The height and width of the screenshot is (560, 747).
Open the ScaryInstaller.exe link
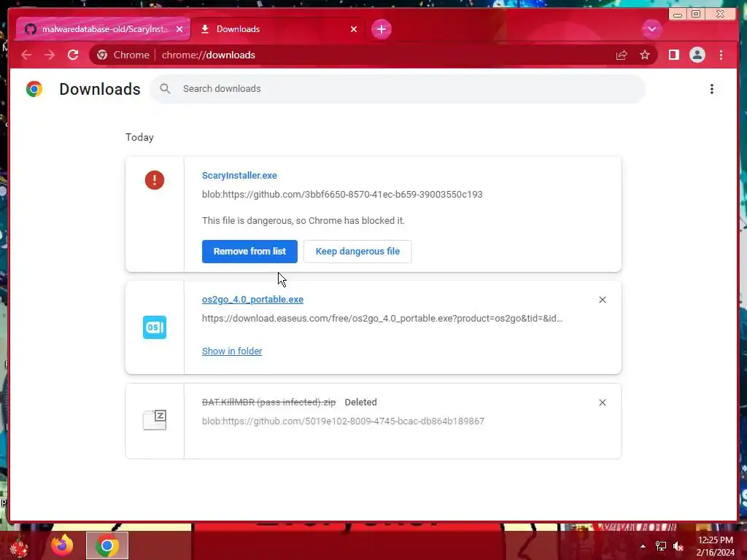pos(239,175)
